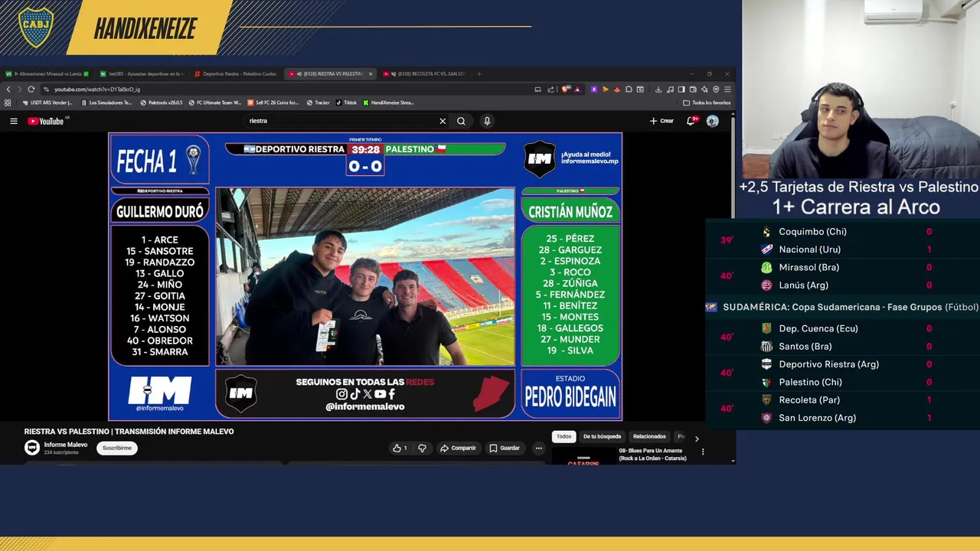Go to the YouTube home logo
This screenshot has height=551, width=980.
click(x=46, y=121)
